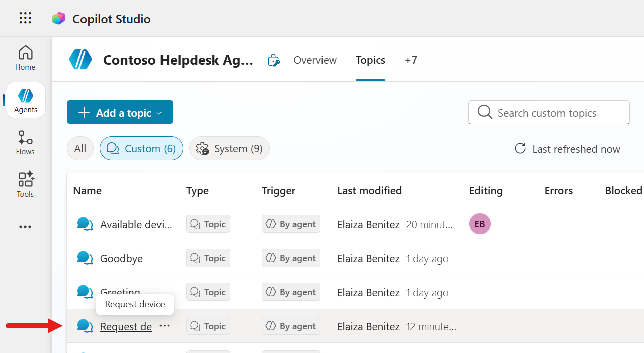Click the topic chat icon beside Goodbye
644x353 pixels.
coord(85,258)
